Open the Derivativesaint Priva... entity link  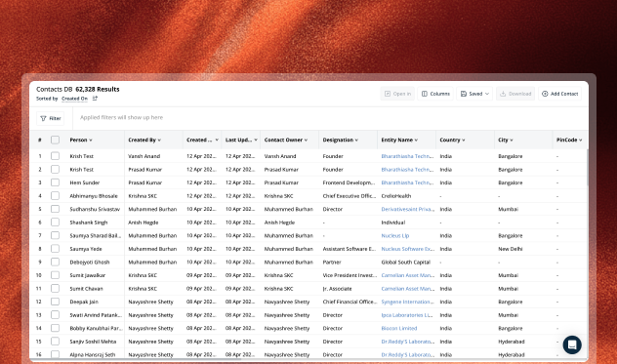(x=407, y=209)
